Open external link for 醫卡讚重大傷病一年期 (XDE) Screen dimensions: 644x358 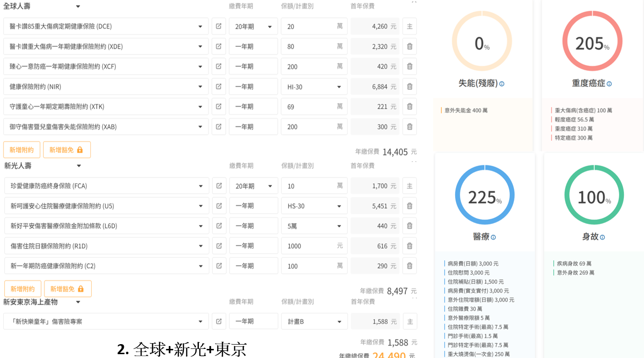(218, 46)
